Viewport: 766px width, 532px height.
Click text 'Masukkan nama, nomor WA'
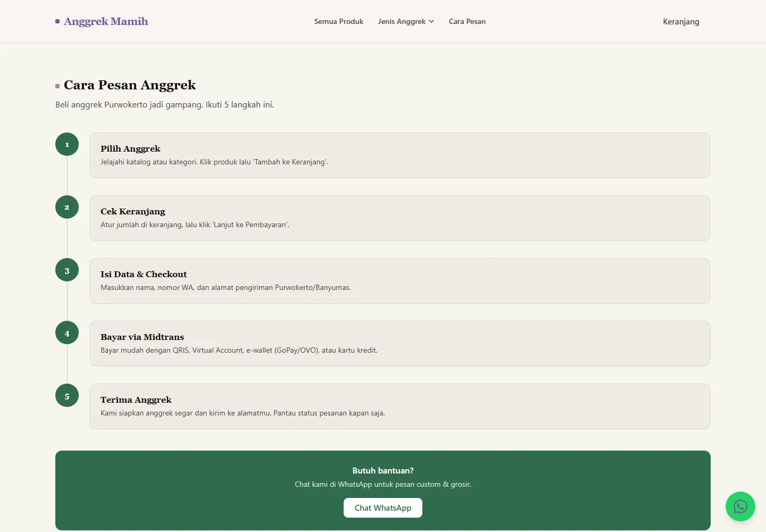[x=147, y=287]
